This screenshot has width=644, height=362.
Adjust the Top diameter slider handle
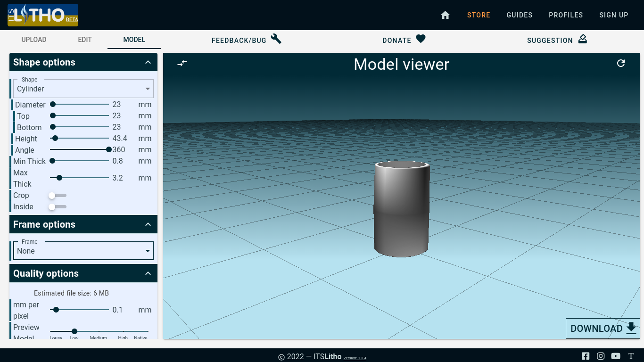(x=53, y=115)
